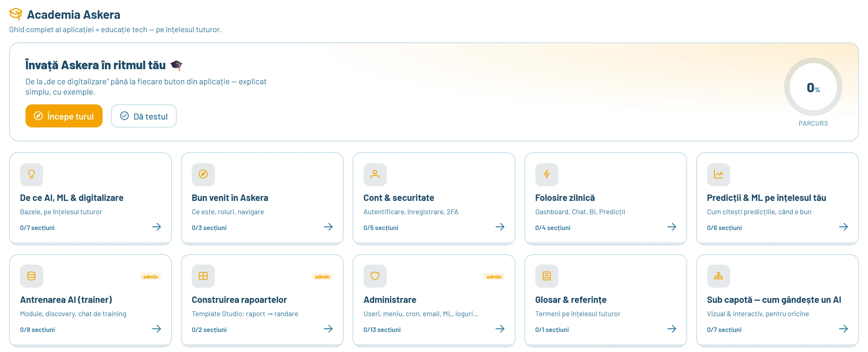Click the compass icon on the Bun venit în Askera card
Screen dimensions: 868x352
pyautogui.click(x=203, y=174)
